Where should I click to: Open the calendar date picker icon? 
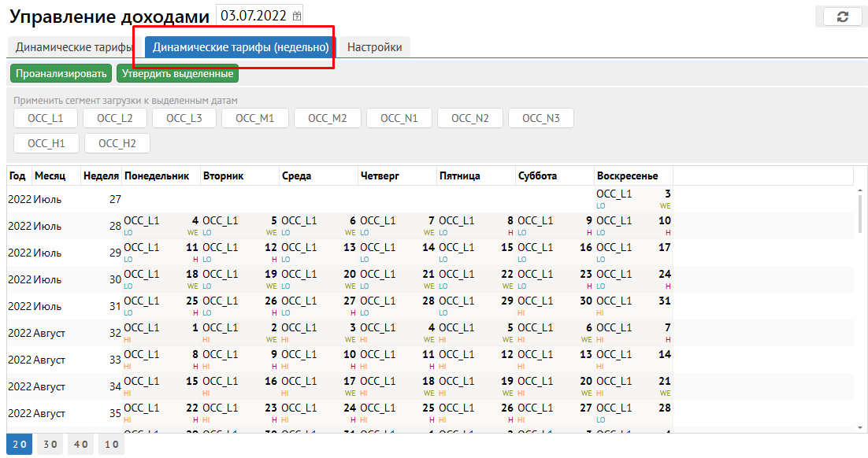tap(296, 16)
